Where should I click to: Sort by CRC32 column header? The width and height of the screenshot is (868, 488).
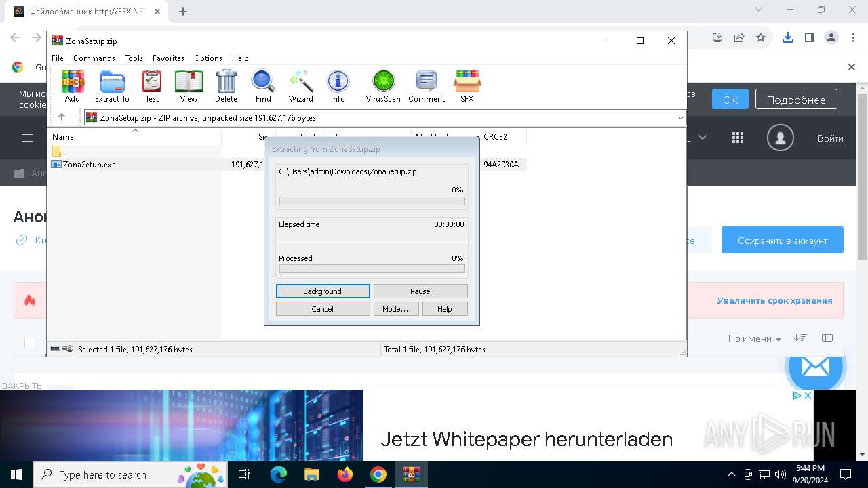[502, 137]
